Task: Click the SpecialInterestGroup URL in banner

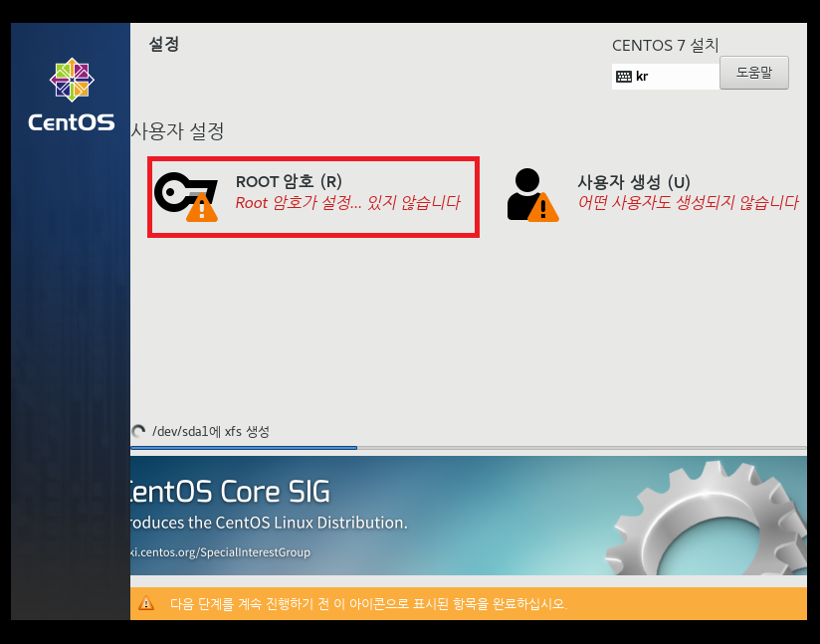Action: point(220,552)
